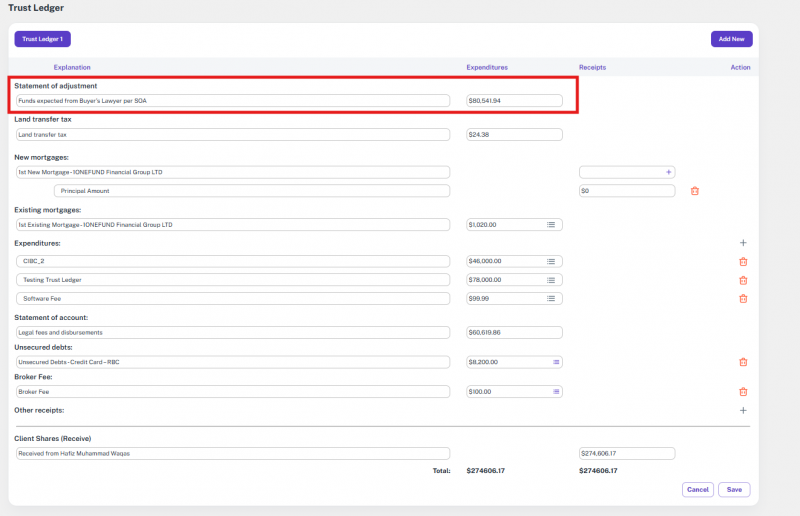The width and height of the screenshot is (800, 516).
Task: Delete the CIBC_2 expenditure row
Action: pyautogui.click(x=742, y=262)
